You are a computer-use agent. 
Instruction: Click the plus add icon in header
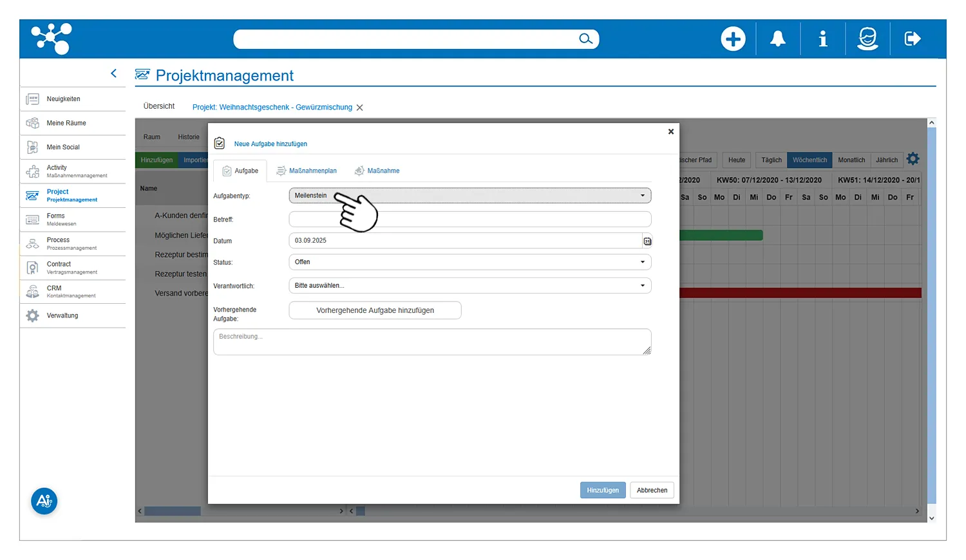(x=733, y=39)
